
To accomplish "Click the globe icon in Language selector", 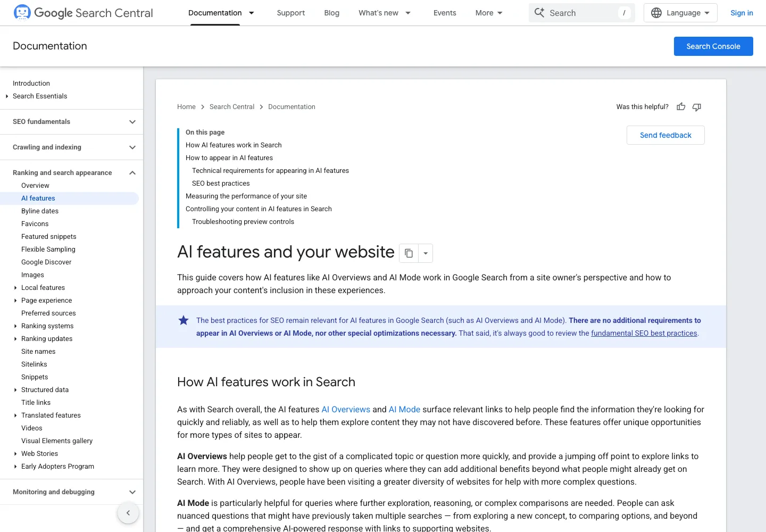I will point(656,13).
